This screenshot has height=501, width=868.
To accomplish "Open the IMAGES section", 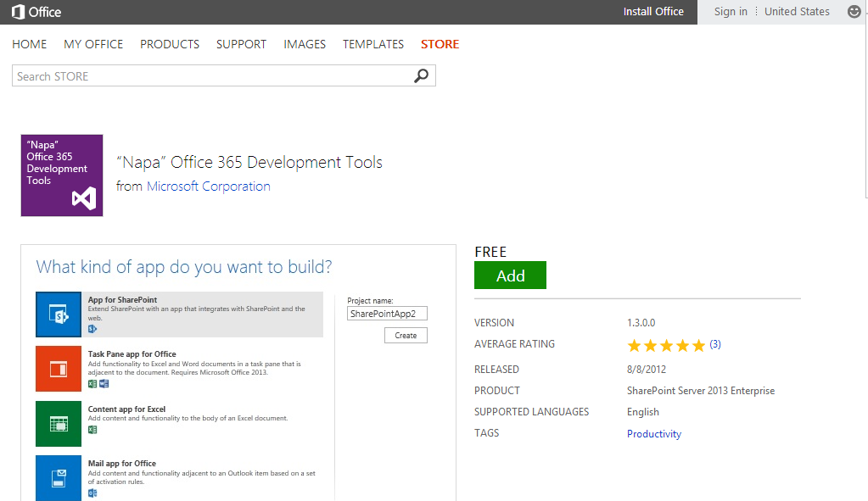I will click(305, 44).
